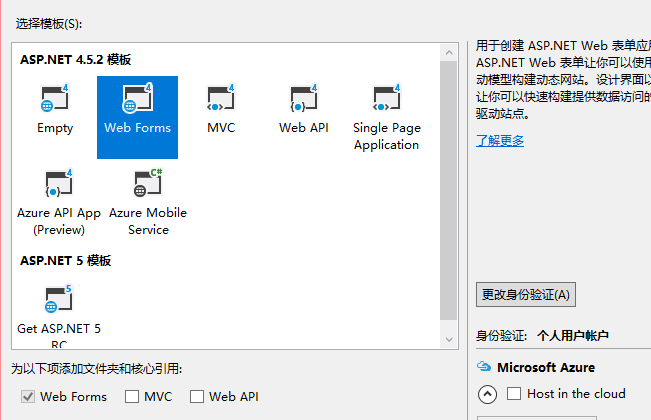Enable Host in the cloud checkbox
The height and width of the screenshot is (420, 651).
[x=514, y=393]
